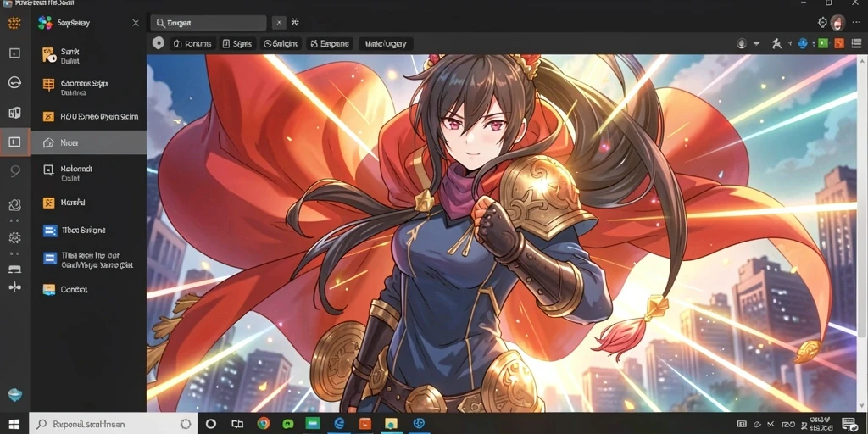Switch to the Empane tab
This screenshot has width=868, height=434.
coord(330,44)
